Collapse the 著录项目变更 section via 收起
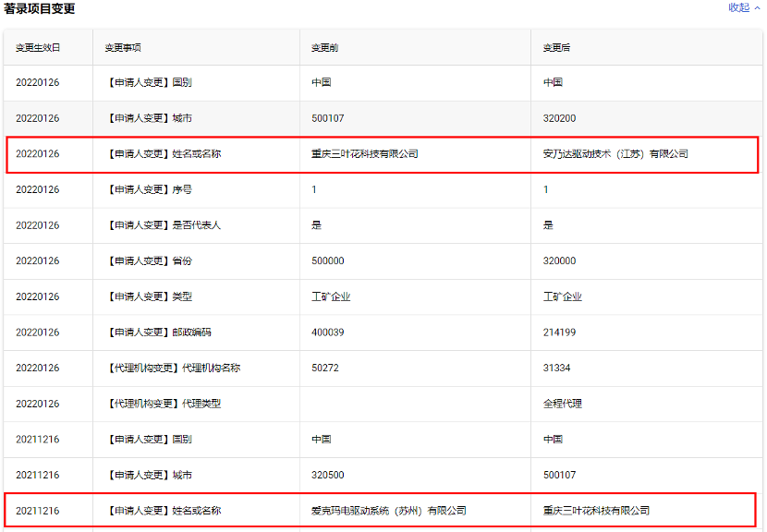 tap(744, 7)
